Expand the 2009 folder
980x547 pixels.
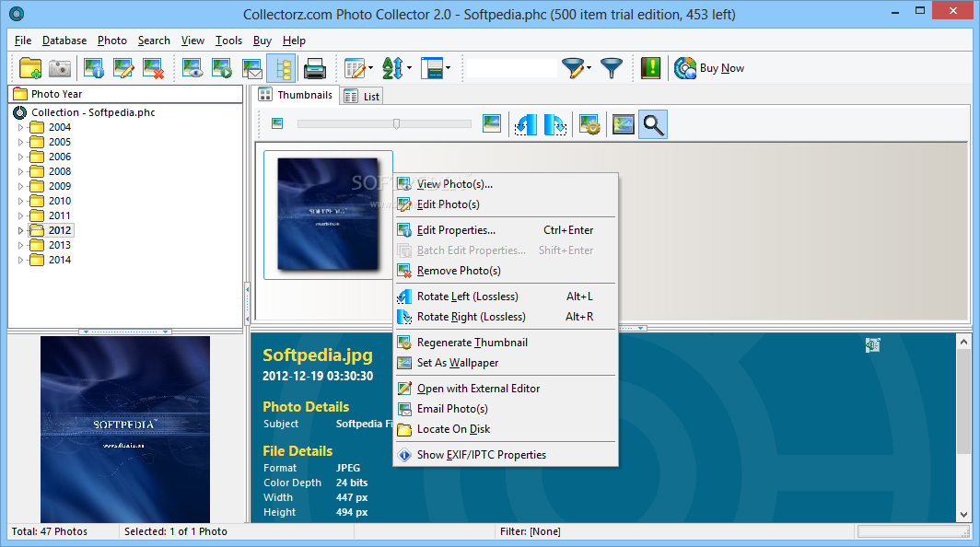(20, 186)
